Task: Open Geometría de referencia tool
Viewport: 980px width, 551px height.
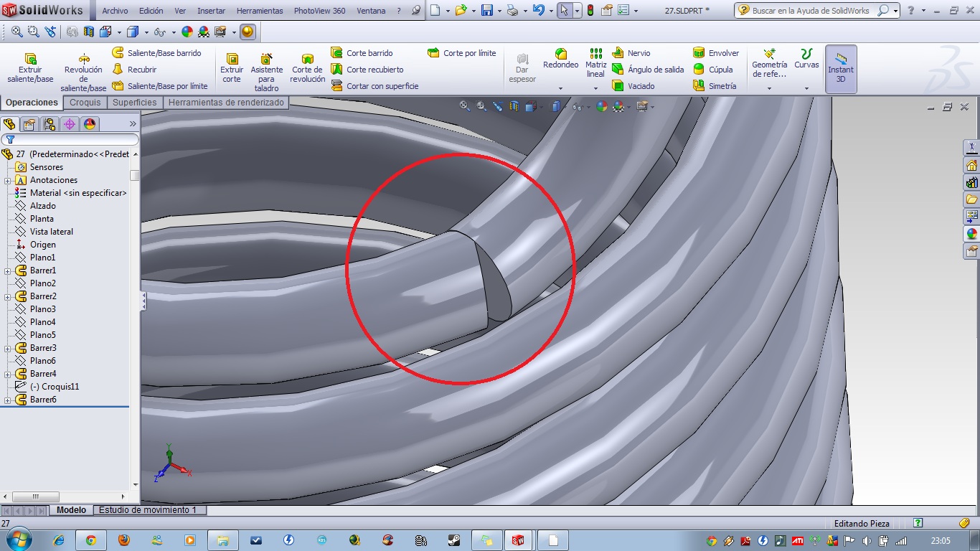Action: coord(769,64)
